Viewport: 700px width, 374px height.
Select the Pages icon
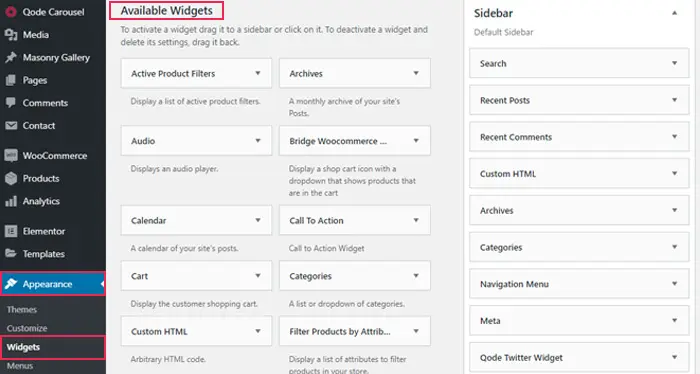[11, 80]
